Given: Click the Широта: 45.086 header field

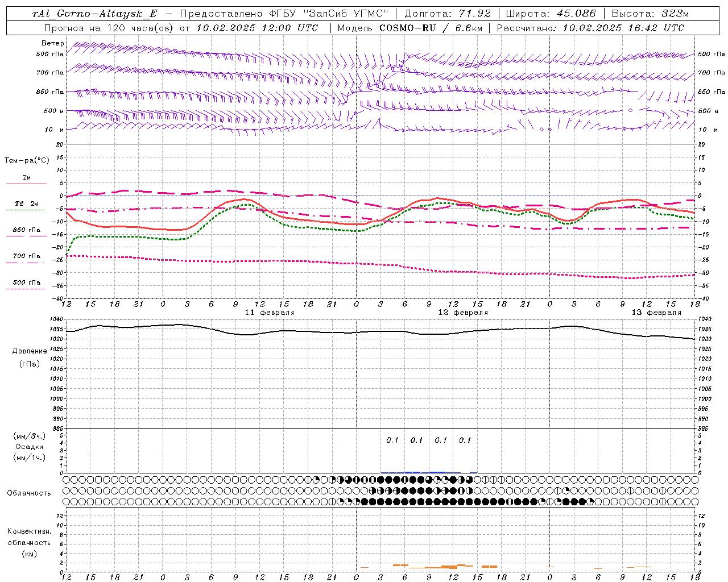Looking at the screenshot, I should coord(551,14).
